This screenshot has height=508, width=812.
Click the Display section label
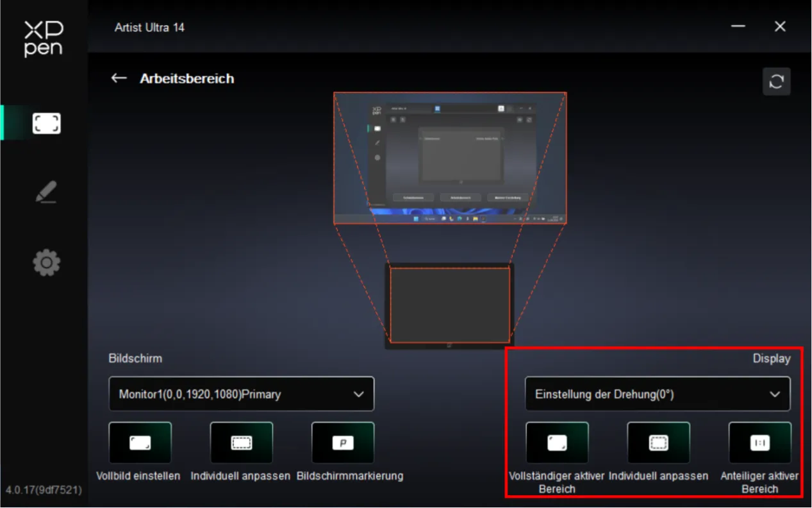click(772, 359)
